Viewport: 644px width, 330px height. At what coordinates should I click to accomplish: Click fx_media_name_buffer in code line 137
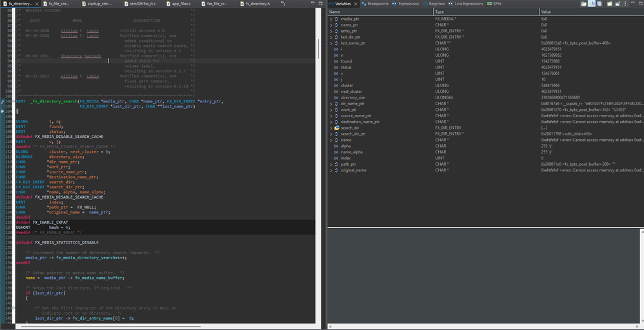click(x=99, y=278)
